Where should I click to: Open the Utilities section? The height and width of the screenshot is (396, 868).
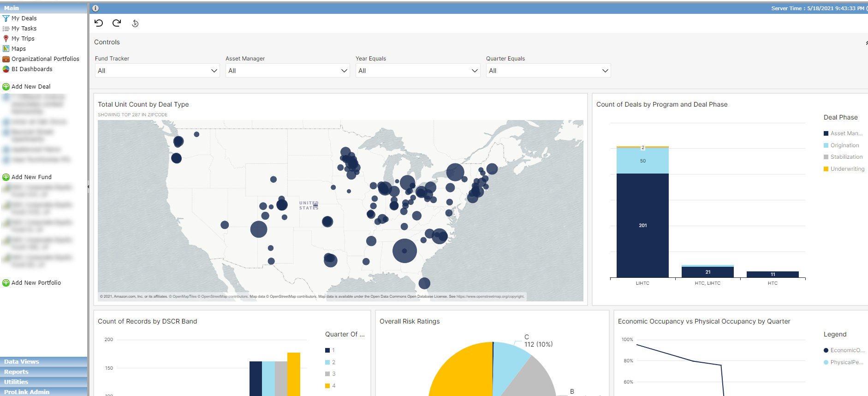click(44, 382)
